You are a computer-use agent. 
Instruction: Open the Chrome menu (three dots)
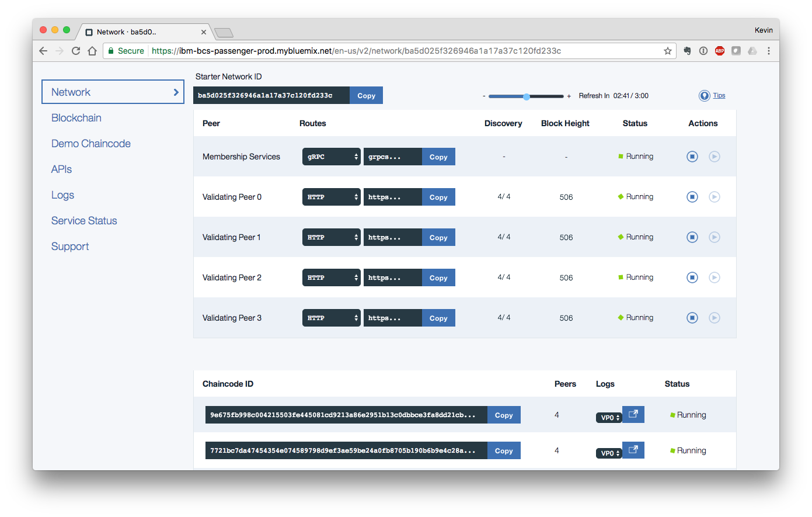pos(769,51)
